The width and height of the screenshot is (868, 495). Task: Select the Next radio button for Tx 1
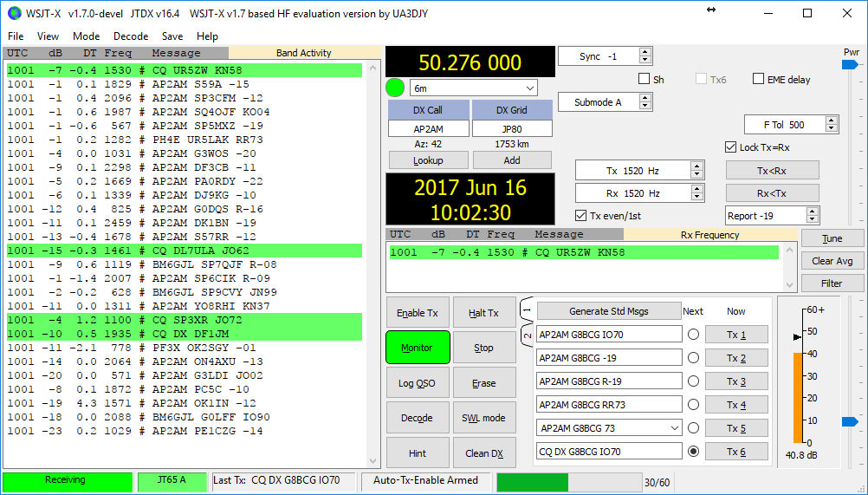(x=693, y=335)
